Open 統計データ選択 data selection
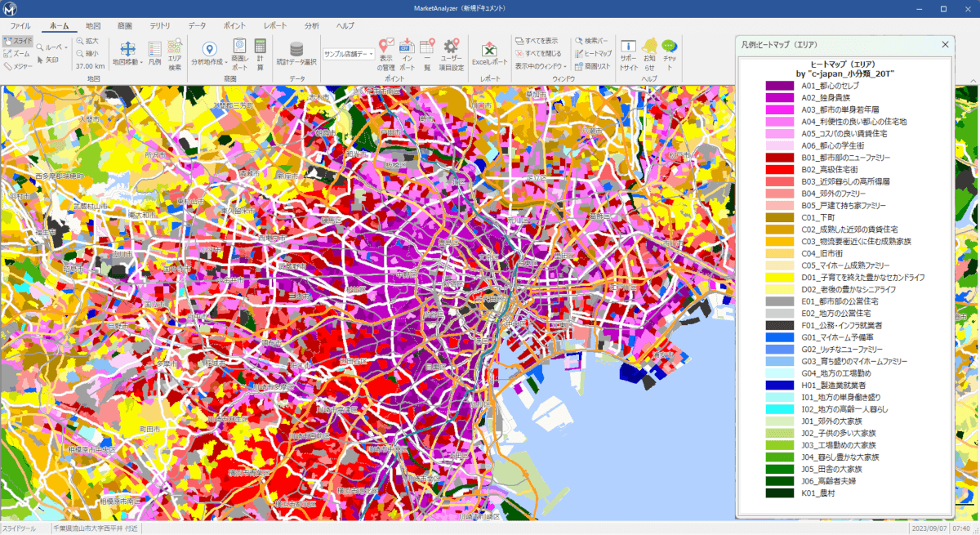Viewport: 980px width, 535px height. click(296, 55)
